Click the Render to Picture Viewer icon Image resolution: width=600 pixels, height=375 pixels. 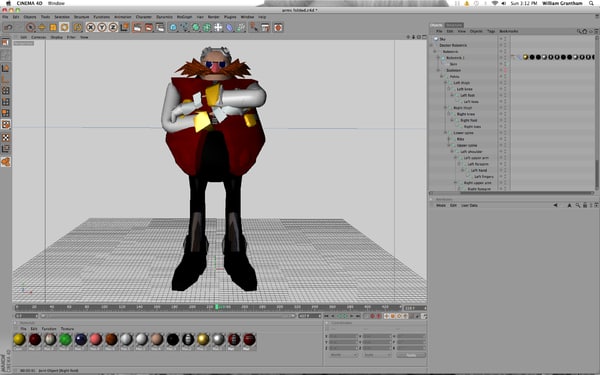tap(148, 27)
